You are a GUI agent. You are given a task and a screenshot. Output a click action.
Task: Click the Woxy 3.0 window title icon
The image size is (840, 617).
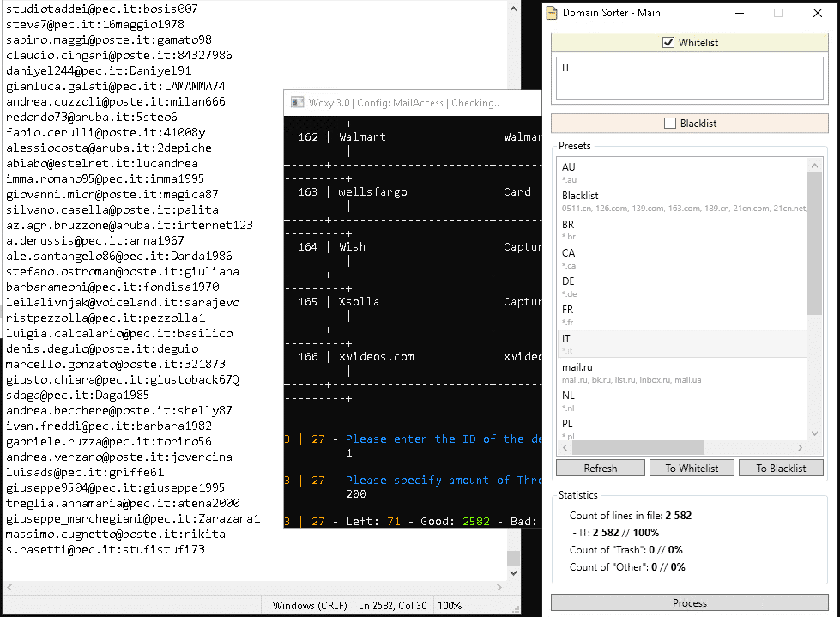298,102
